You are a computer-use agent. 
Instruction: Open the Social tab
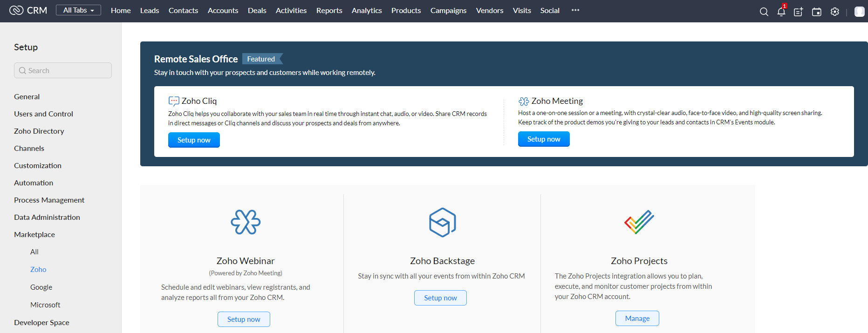click(550, 10)
